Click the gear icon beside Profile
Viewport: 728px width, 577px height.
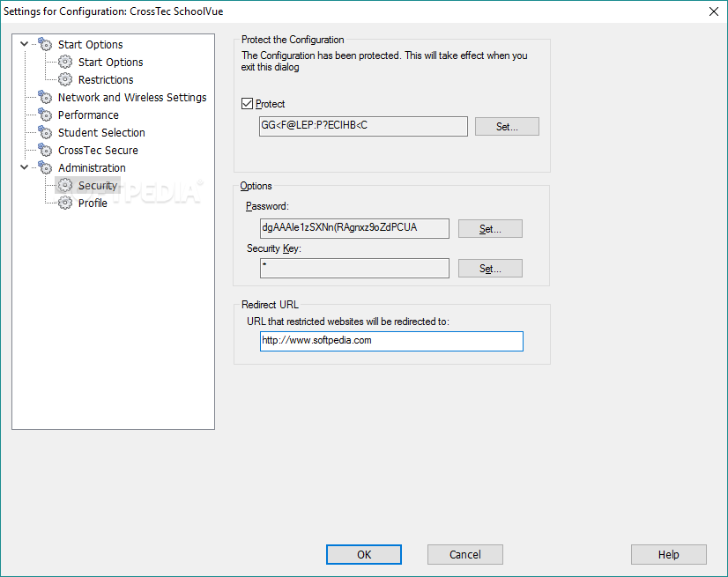[x=65, y=203]
